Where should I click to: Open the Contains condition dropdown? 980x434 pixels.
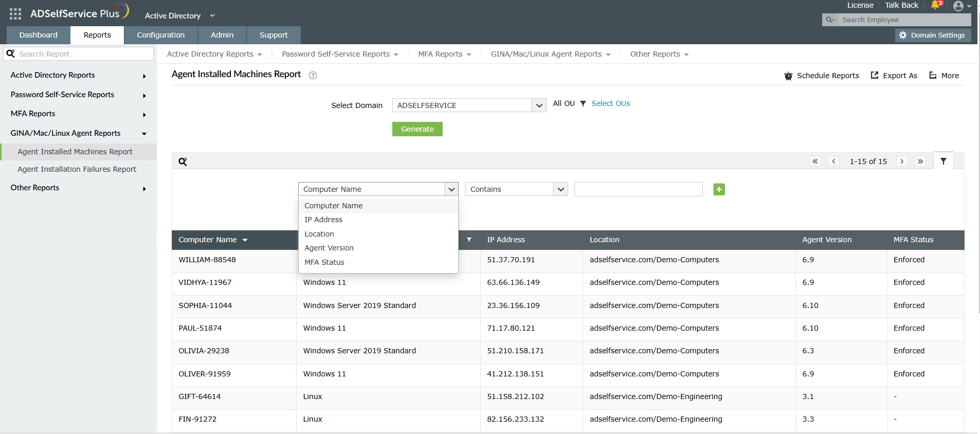[x=516, y=189]
